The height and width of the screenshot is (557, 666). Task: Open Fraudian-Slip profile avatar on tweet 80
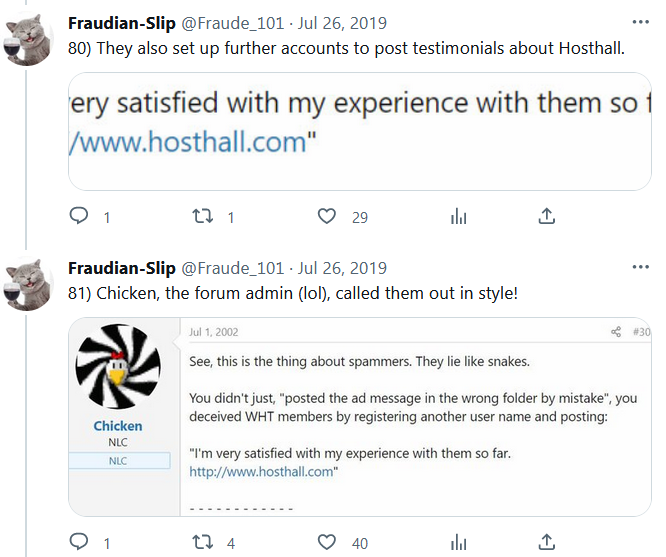pos(28,40)
